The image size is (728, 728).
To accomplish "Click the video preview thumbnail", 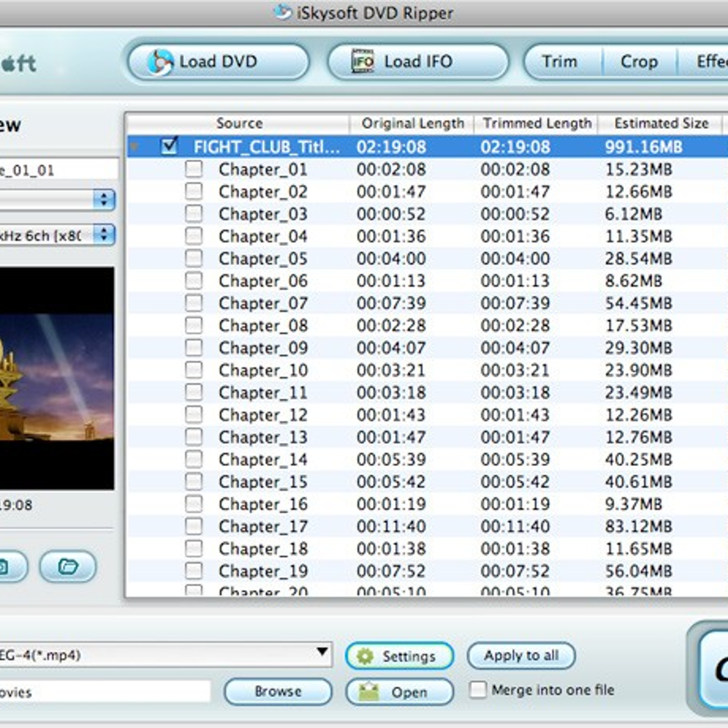I will (x=57, y=378).
